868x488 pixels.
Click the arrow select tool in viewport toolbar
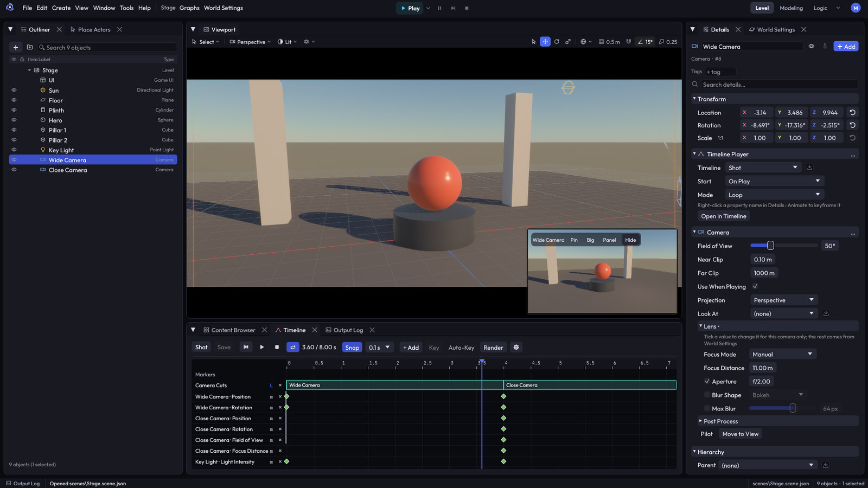(534, 42)
